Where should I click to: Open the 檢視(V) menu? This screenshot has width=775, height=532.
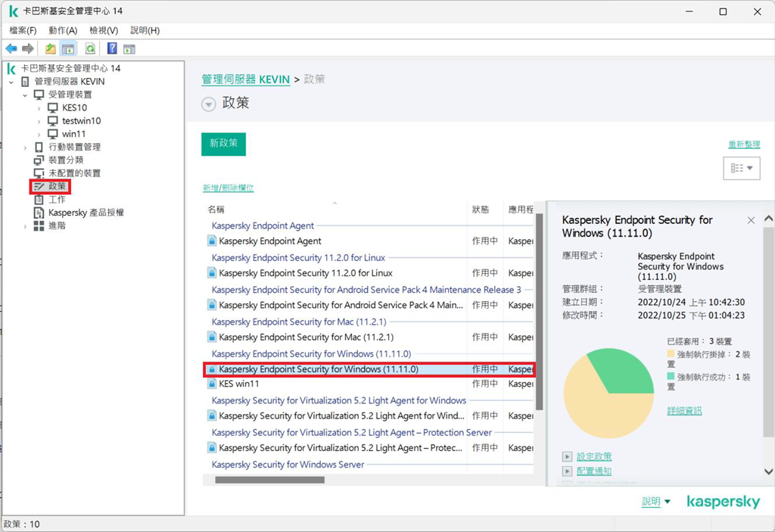click(104, 30)
